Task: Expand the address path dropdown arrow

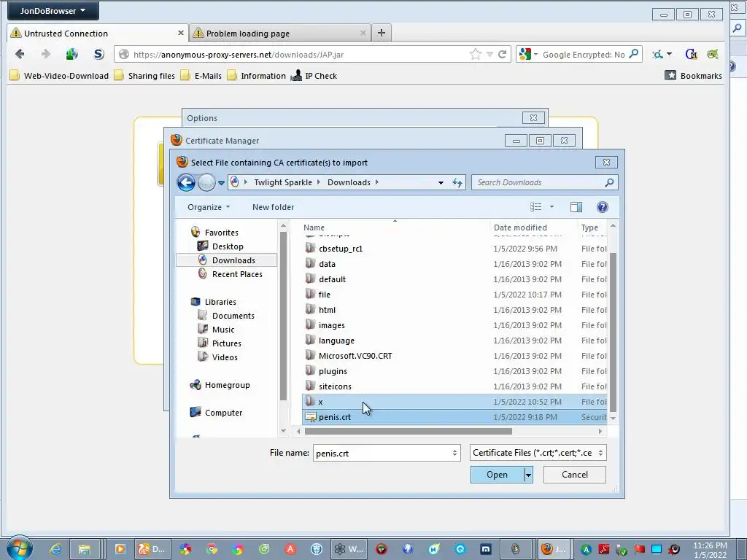Action: 441,182
